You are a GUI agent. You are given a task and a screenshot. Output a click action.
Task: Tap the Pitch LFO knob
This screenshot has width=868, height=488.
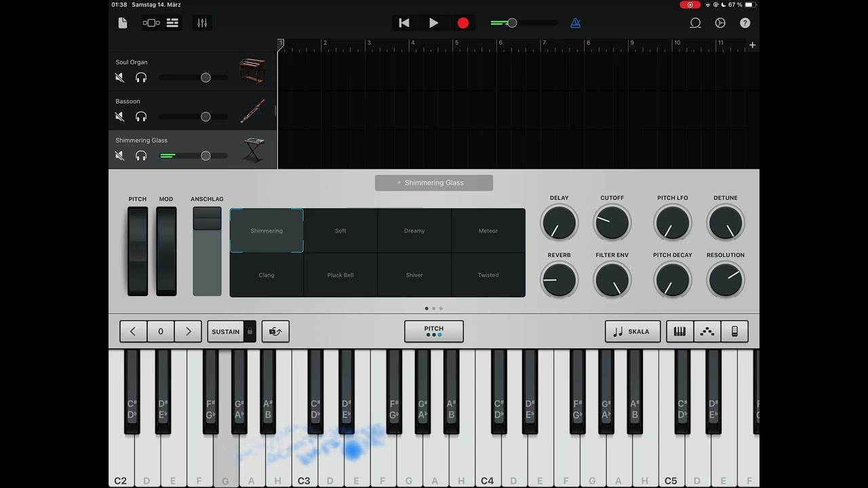[x=673, y=222]
